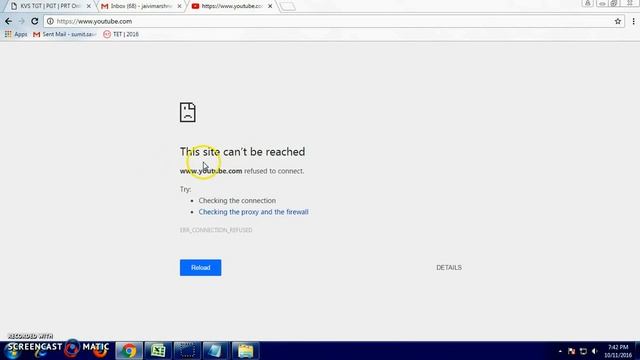
Task: Click the ERR_CONNECTION_REFUSED error code
Action: click(216, 230)
